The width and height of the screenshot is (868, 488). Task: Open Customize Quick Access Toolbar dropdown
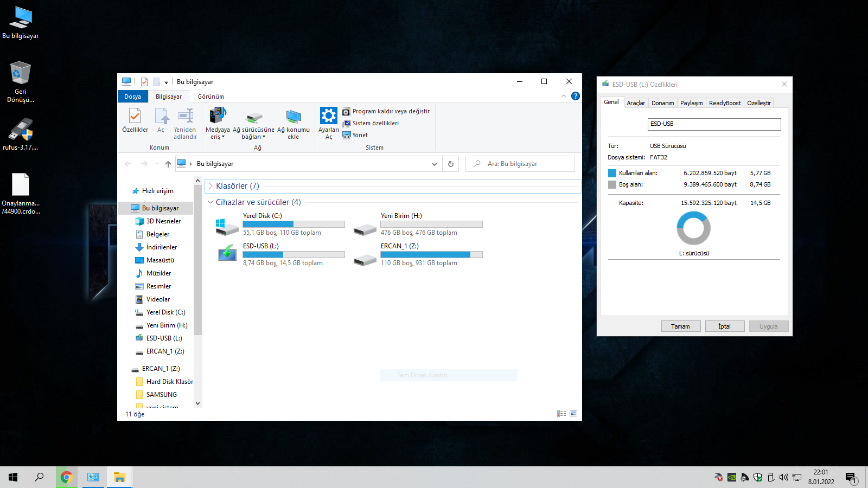(166, 82)
